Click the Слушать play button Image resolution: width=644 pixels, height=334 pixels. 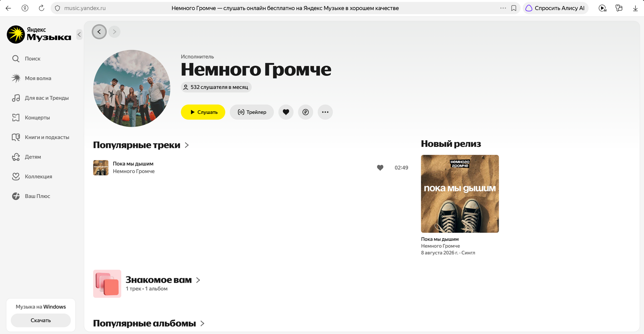203,112
